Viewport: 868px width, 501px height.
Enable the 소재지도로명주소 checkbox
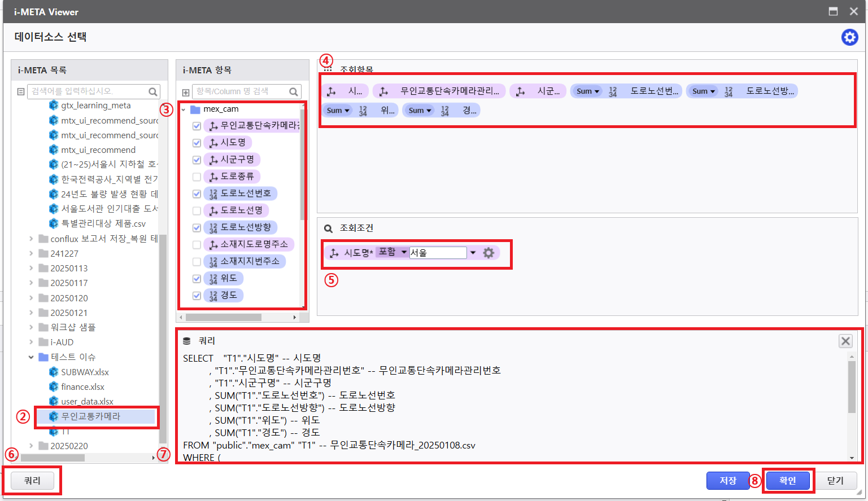pos(197,244)
